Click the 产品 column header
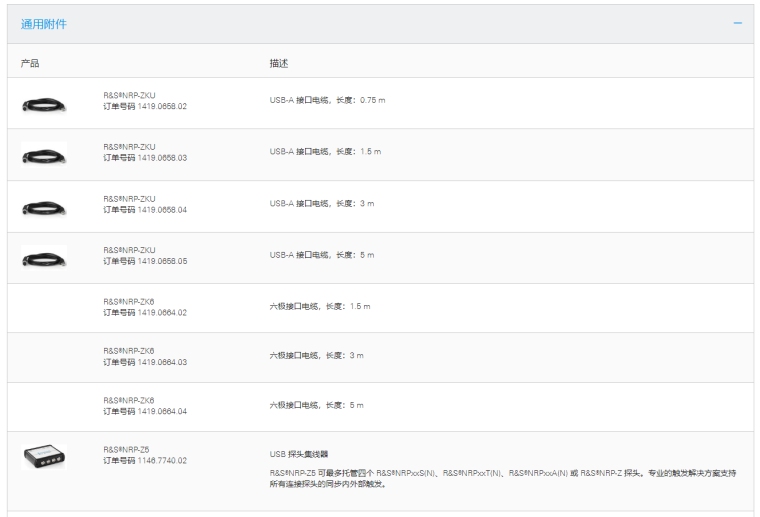 point(30,63)
